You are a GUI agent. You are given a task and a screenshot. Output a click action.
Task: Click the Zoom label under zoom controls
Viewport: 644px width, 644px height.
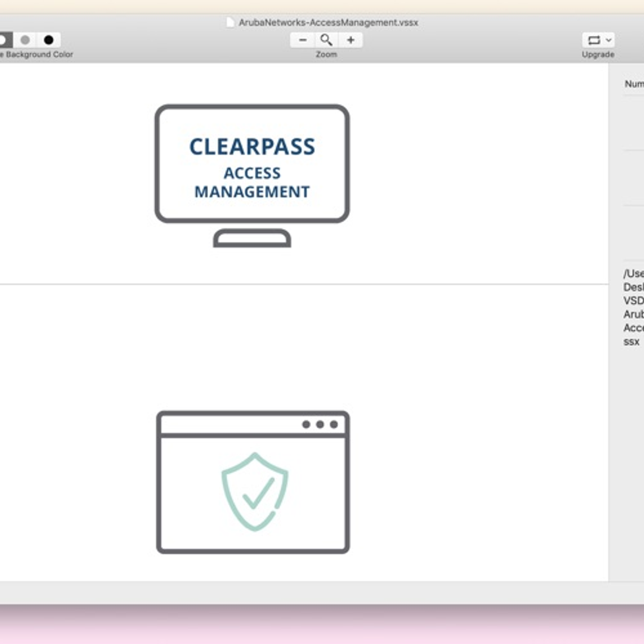[326, 54]
